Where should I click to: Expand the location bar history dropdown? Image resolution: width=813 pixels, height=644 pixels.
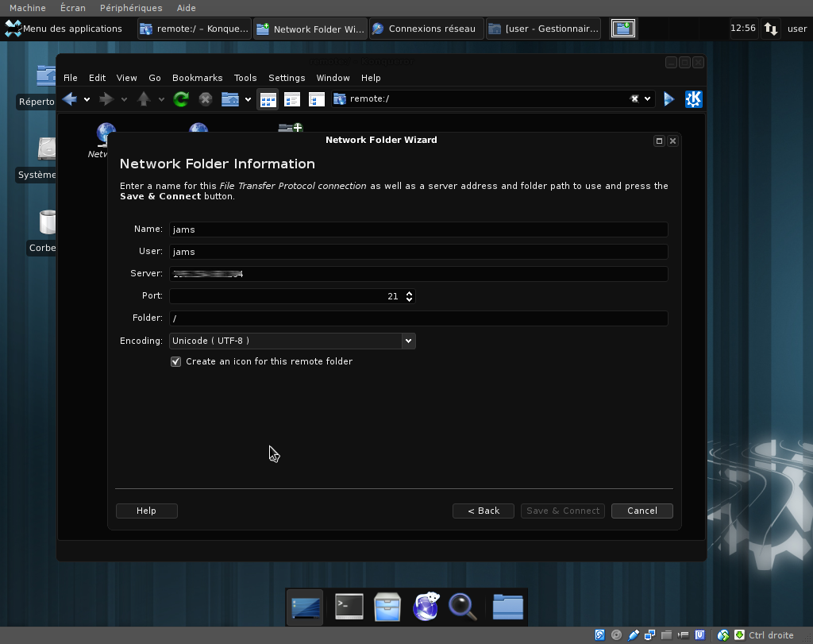(648, 99)
